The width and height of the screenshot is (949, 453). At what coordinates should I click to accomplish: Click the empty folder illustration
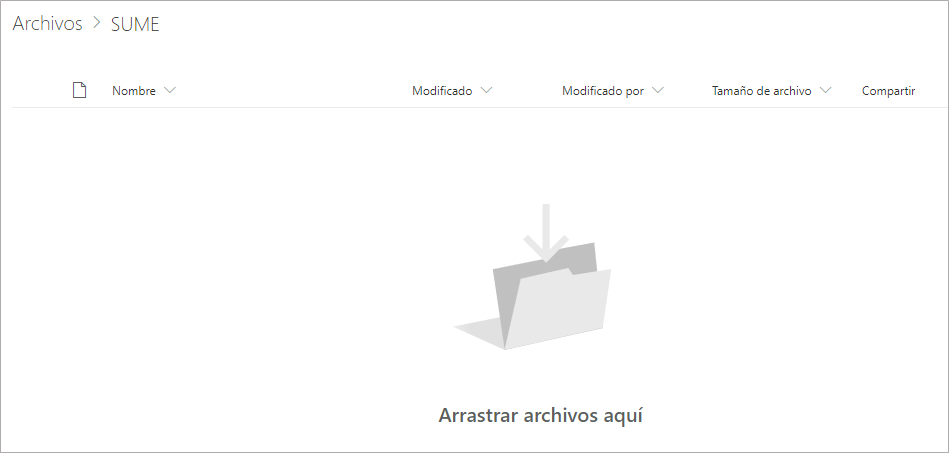tap(533, 277)
